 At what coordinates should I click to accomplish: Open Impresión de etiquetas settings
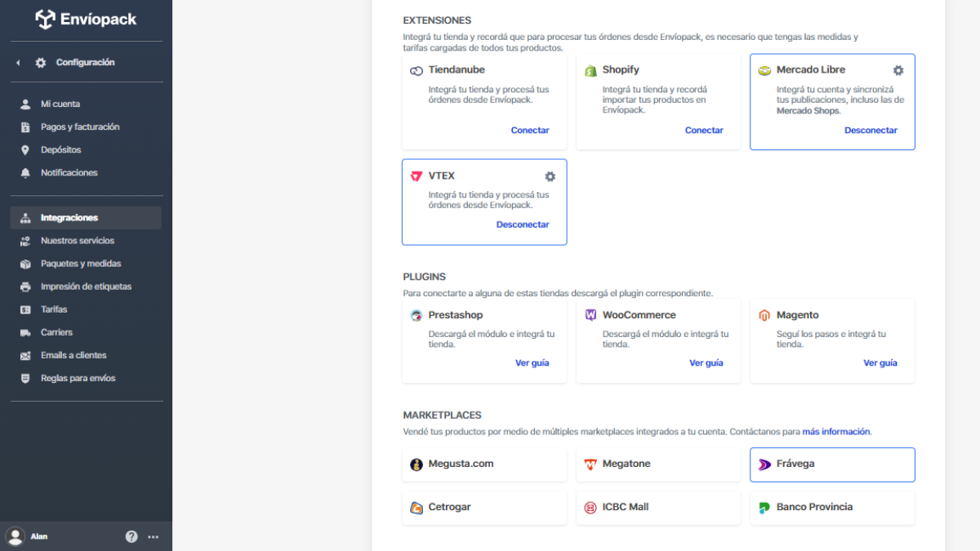86,287
